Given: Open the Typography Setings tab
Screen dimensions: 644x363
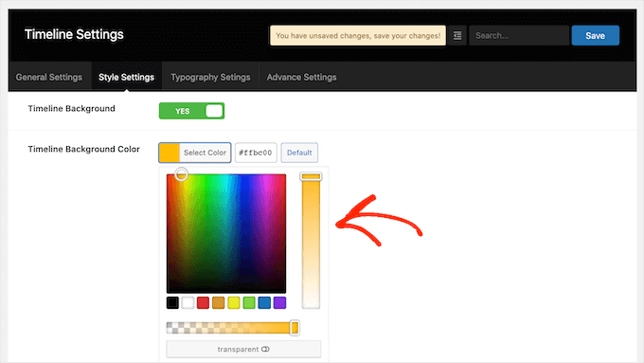Looking at the screenshot, I should click(210, 78).
